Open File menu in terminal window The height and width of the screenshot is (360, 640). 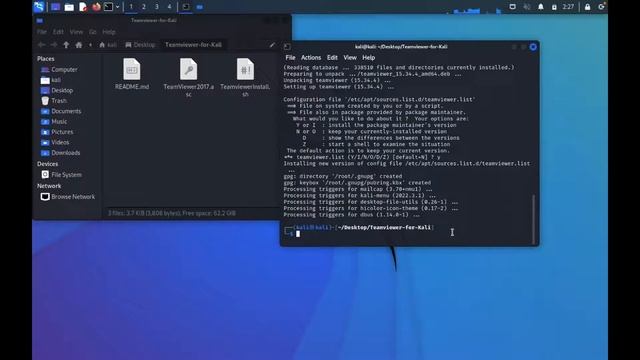click(x=290, y=58)
